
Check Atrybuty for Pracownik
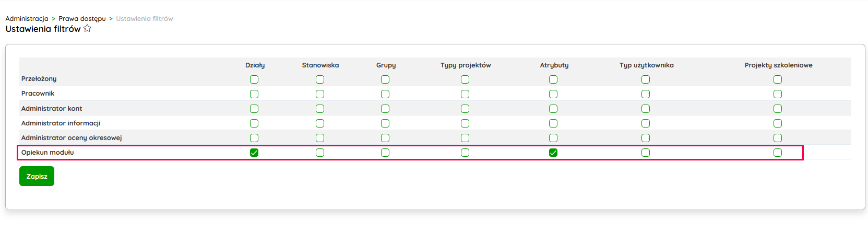tap(553, 94)
